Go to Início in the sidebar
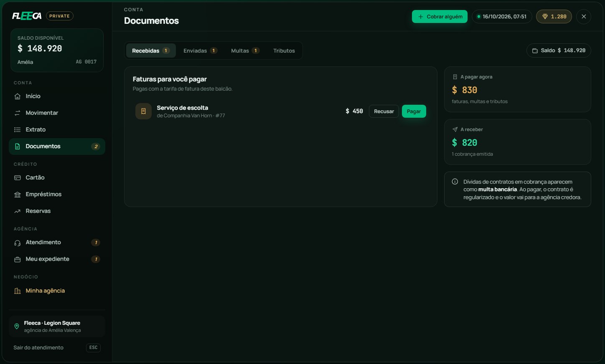Viewport: 605px width, 364px height. point(57,96)
